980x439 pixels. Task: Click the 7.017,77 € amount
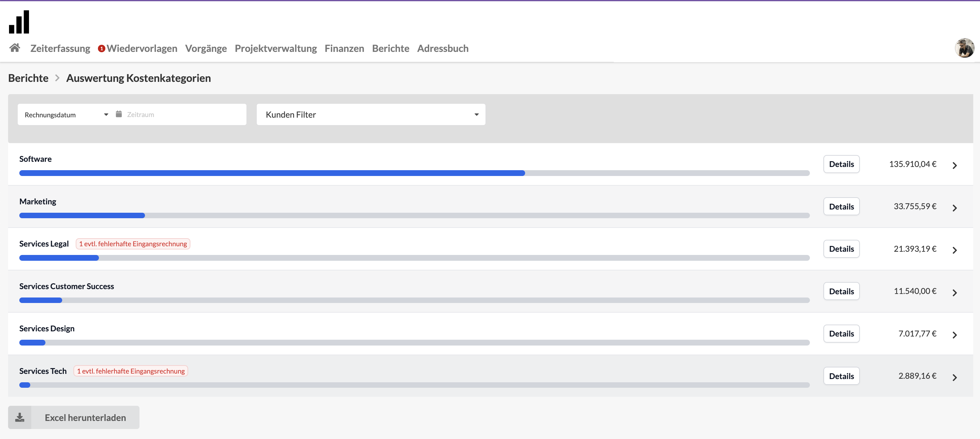click(x=917, y=334)
